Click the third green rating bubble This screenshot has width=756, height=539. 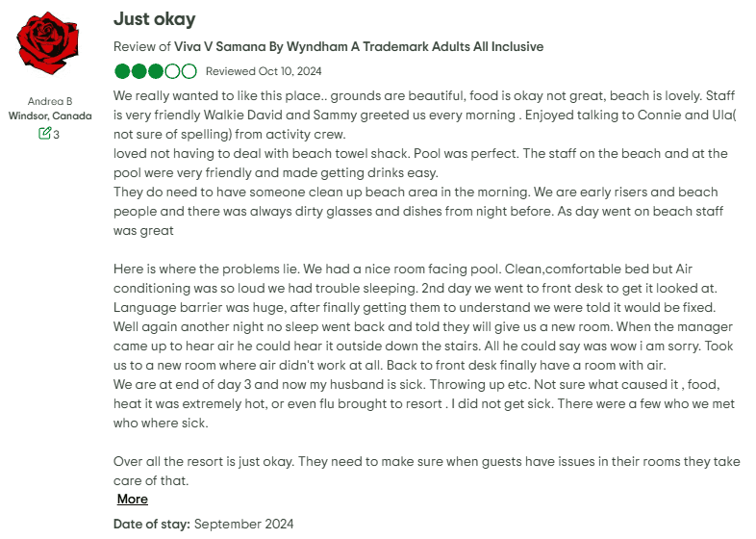155,71
